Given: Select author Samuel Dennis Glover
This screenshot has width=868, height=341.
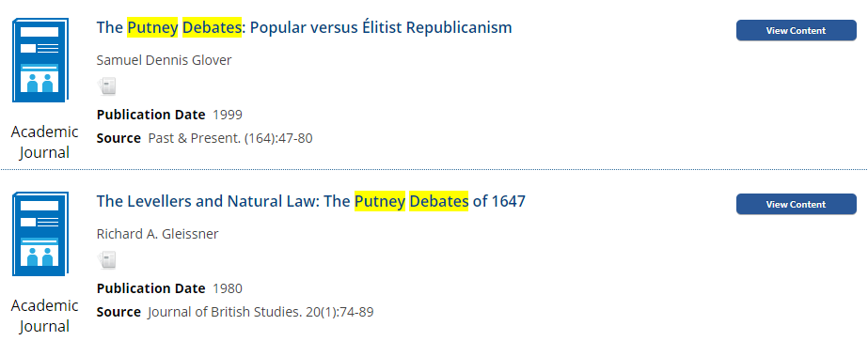Looking at the screenshot, I should 164,60.
